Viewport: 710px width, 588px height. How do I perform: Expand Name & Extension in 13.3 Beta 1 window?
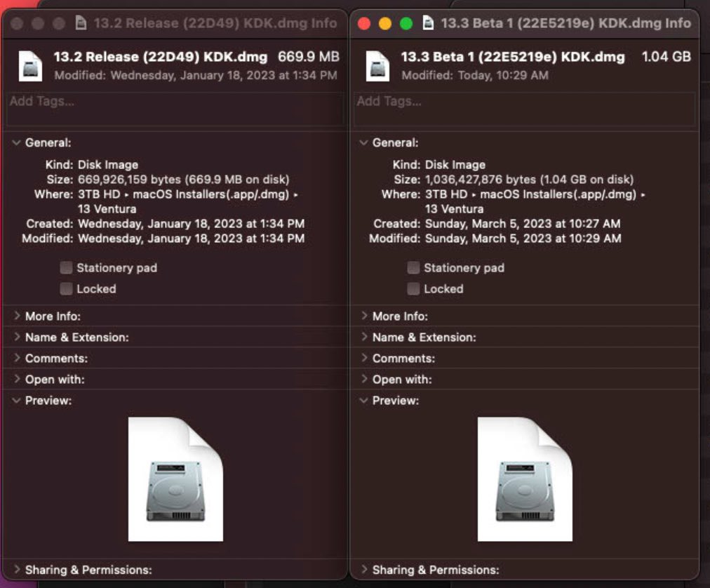pyautogui.click(x=364, y=337)
